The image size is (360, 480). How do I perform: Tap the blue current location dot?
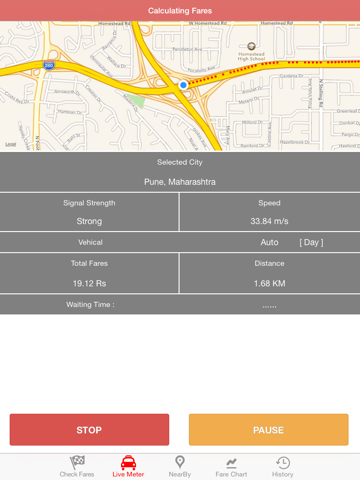pyautogui.click(x=183, y=85)
